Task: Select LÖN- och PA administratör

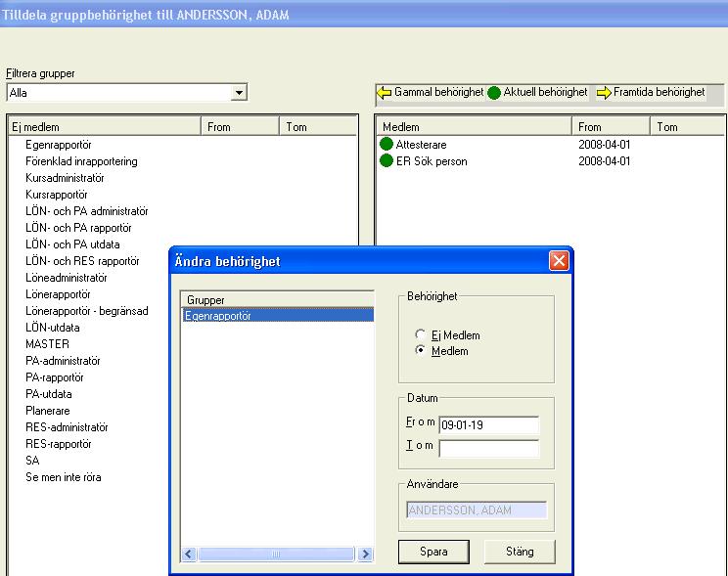Action: coord(87,210)
